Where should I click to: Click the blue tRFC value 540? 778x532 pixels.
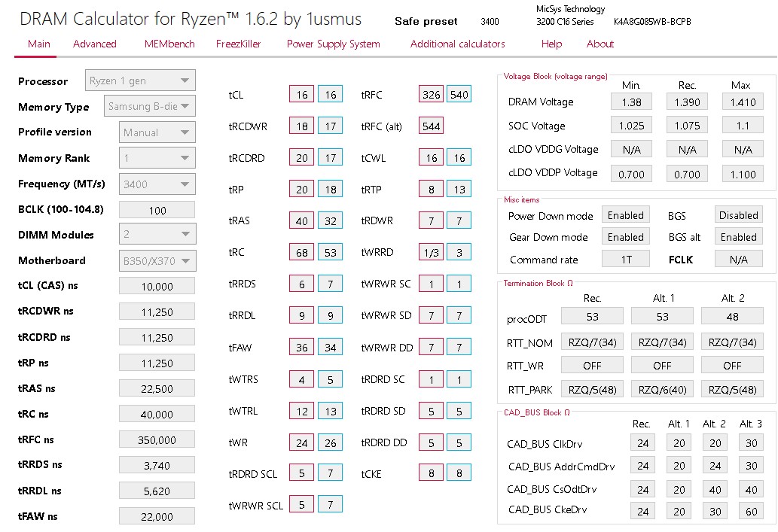459,94
